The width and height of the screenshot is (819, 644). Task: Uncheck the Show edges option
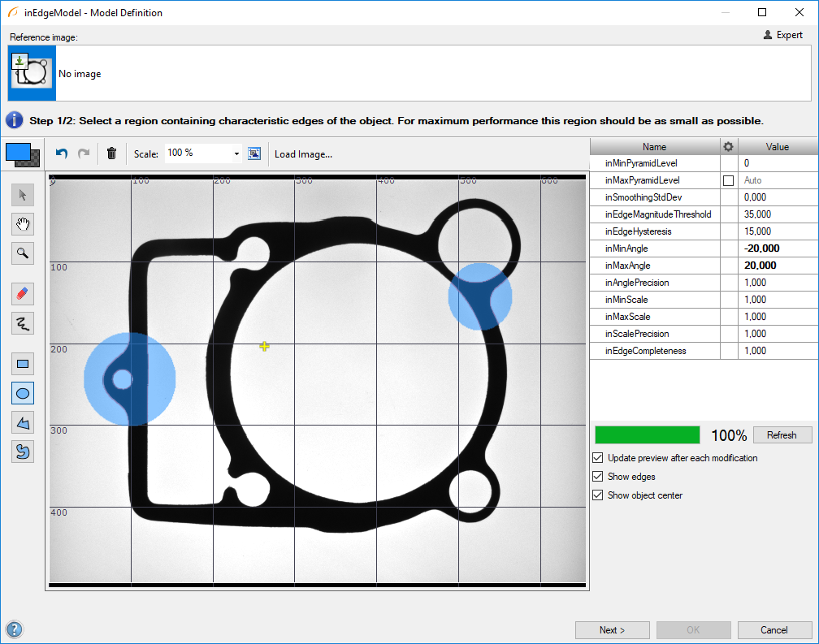tap(599, 477)
